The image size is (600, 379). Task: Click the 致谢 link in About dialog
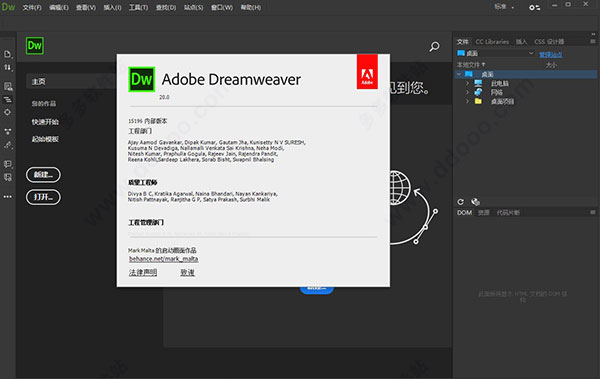(x=188, y=272)
